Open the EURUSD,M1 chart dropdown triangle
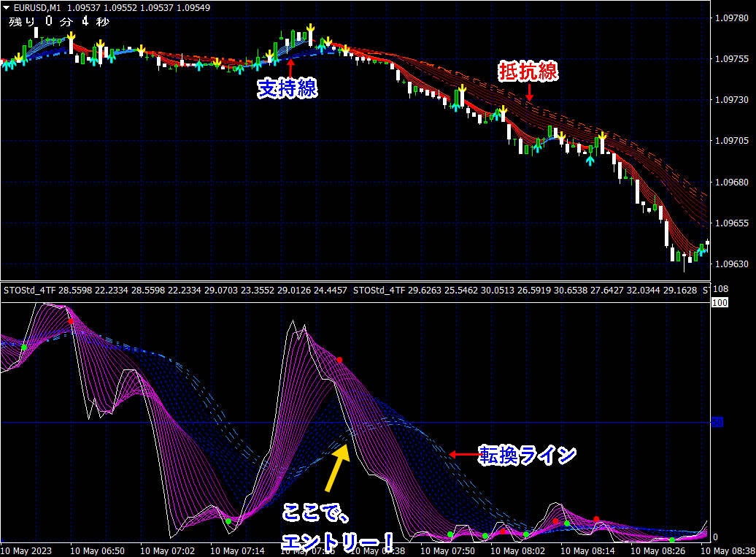Screen dimensions: 756x557 7,7
